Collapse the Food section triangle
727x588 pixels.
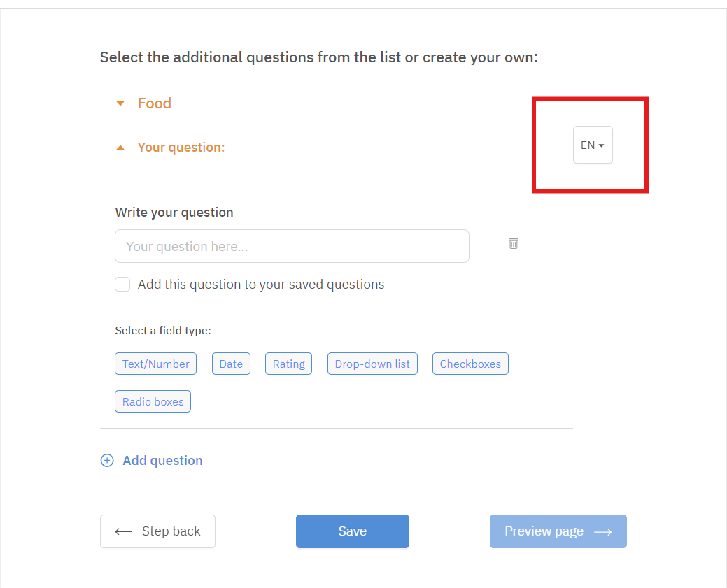pos(120,103)
